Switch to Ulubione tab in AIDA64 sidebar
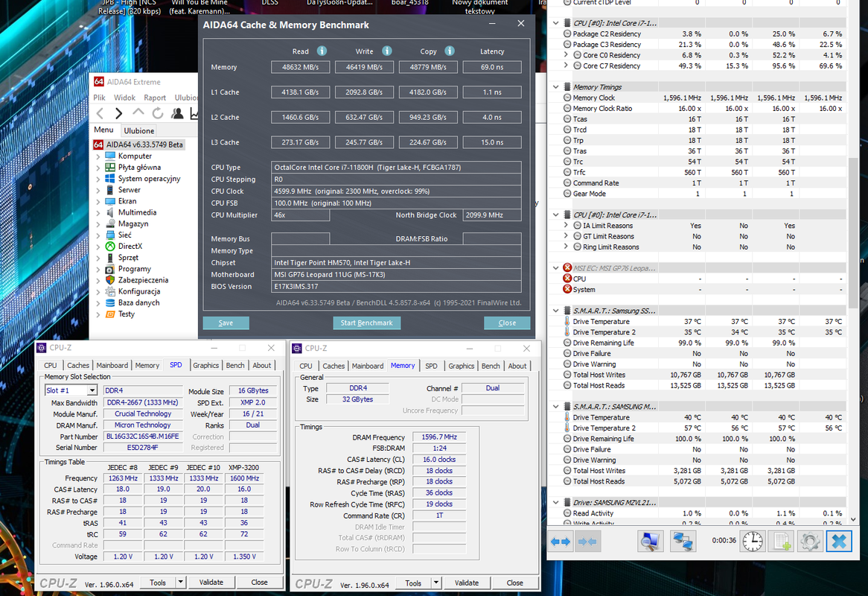The height and width of the screenshot is (596, 868). click(139, 130)
